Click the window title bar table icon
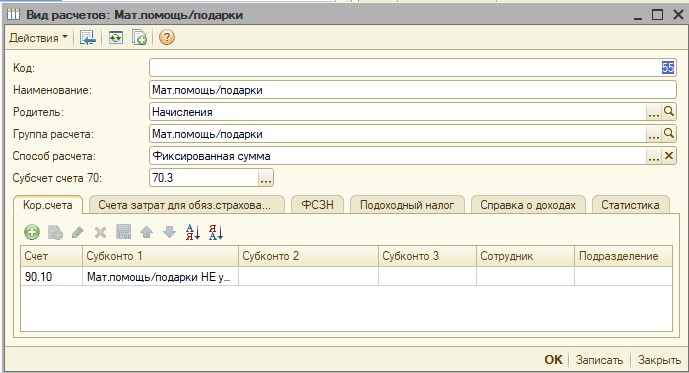689x373 pixels. [x=14, y=14]
